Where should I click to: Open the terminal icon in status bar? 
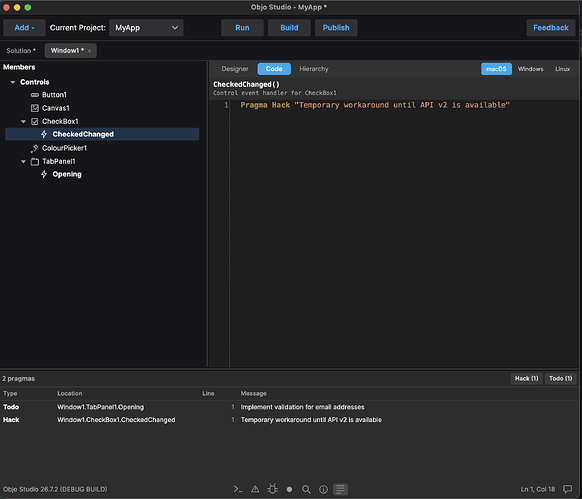pyautogui.click(x=238, y=489)
